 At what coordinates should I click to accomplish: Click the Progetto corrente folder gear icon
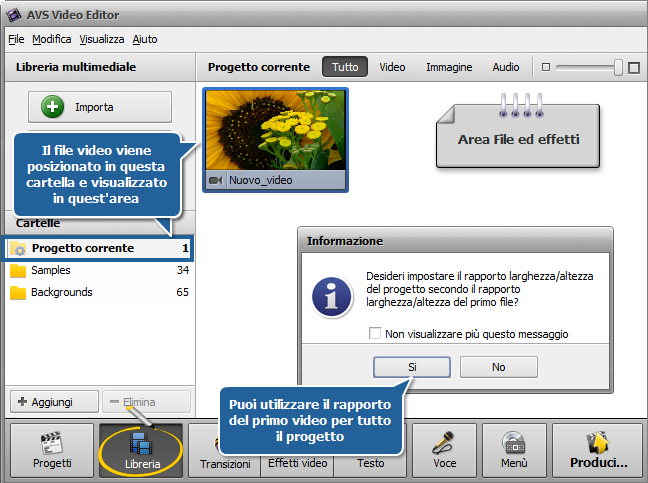tap(18, 249)
